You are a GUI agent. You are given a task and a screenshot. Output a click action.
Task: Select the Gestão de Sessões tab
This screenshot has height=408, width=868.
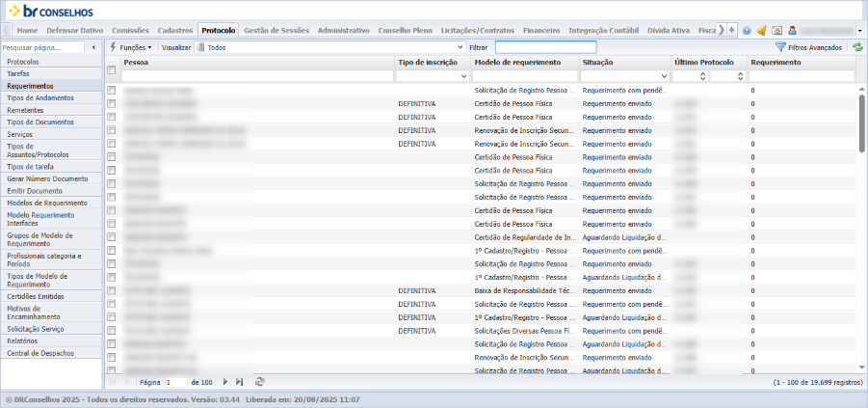coord(276,31)
